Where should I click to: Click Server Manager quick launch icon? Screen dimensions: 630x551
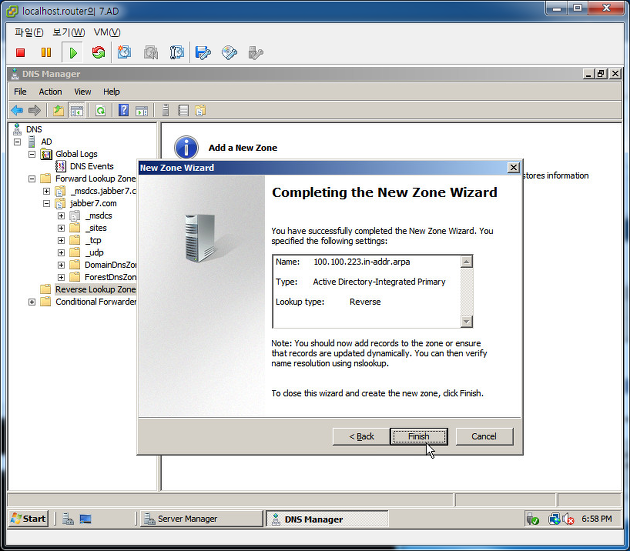click(68, 519)
